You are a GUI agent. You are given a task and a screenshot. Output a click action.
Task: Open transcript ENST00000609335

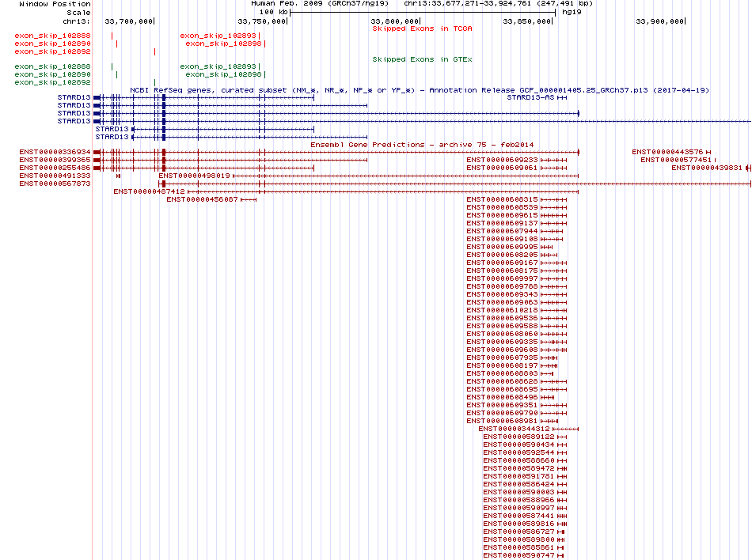[x=502, y=342]
